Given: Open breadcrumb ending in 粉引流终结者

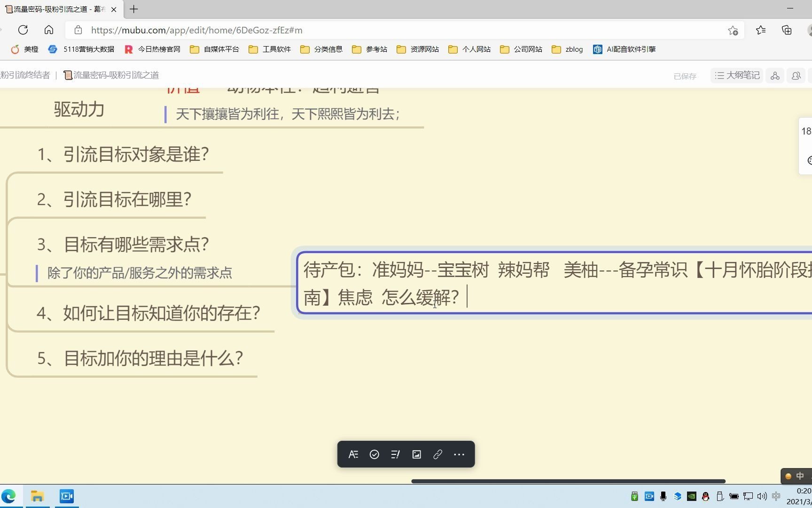Looking at the screenshot, I should [x=25, y=75].
